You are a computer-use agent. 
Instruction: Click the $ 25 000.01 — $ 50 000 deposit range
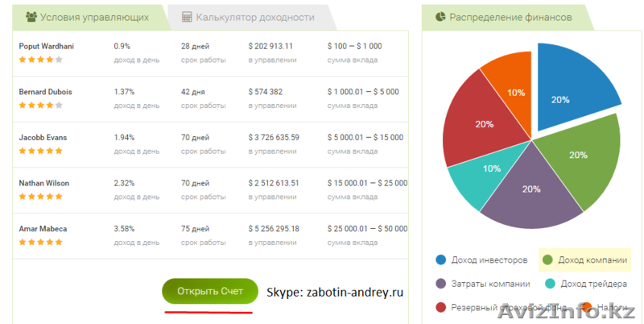367,229
